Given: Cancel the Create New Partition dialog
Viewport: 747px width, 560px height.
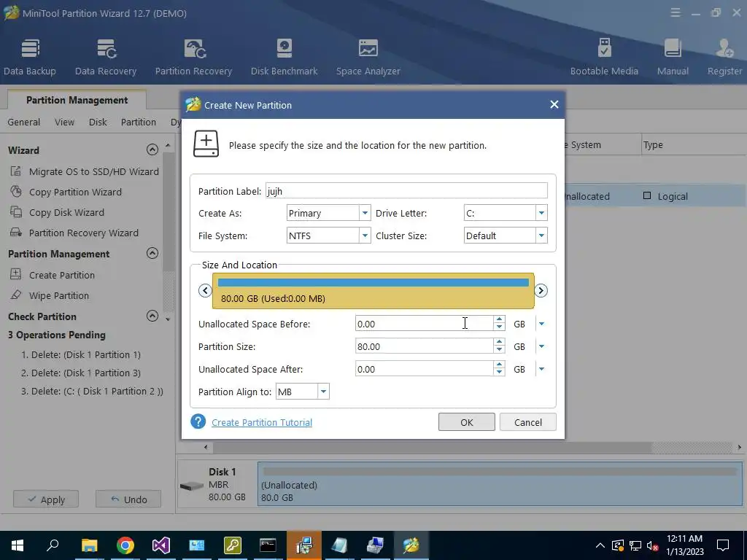Looking at the screenshot, I should tap(528, 422).
